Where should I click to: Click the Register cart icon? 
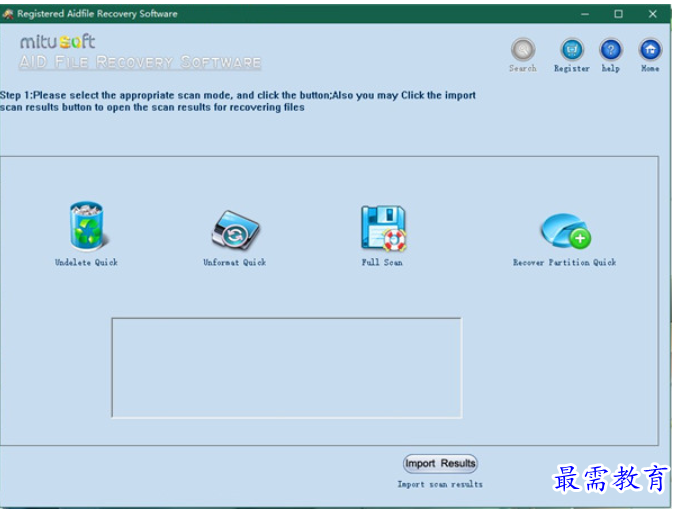pos(572,50)
